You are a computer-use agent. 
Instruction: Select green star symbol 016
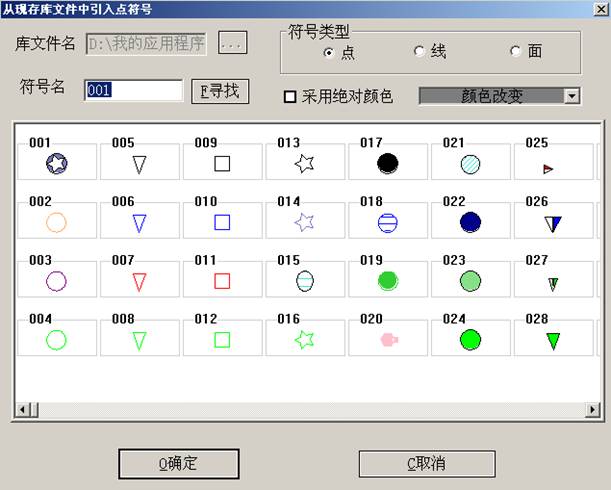click(x=305, y=340)
